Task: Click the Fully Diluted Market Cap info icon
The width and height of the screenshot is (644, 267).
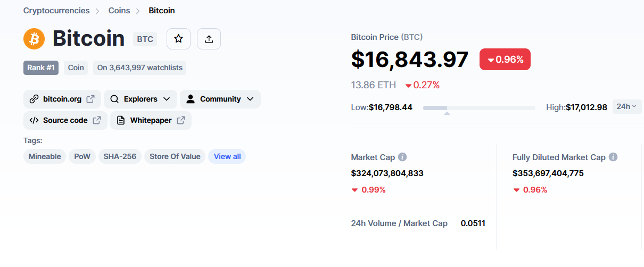Action: tap(613, 157)
